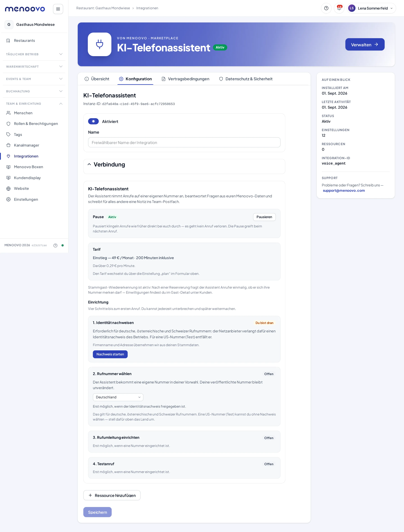The image size is (404, 532).
Task: Open Kanalmanager in sidebar
Action: coord(34,145)
